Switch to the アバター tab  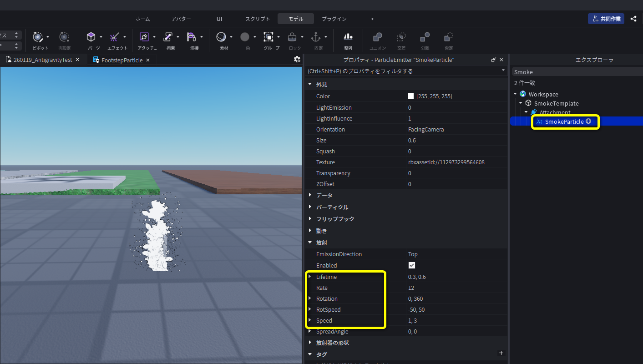(181, 19)
